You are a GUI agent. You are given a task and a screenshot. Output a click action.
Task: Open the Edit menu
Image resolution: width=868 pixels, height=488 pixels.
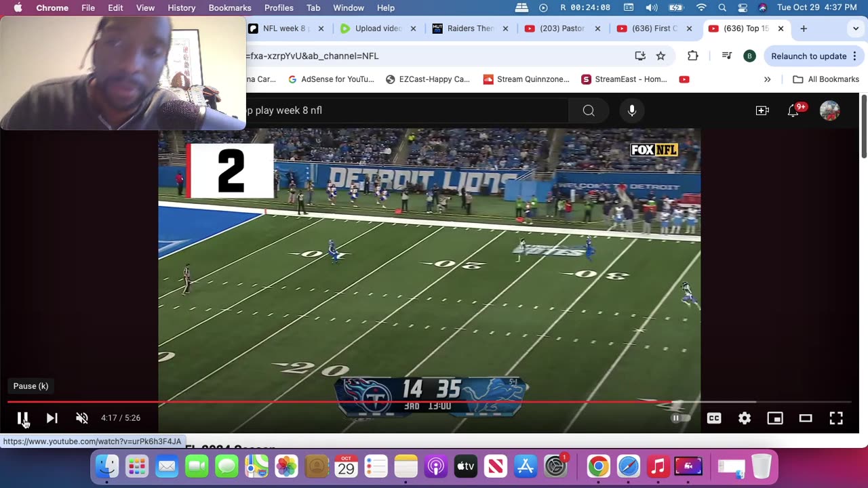click(115, 7)
